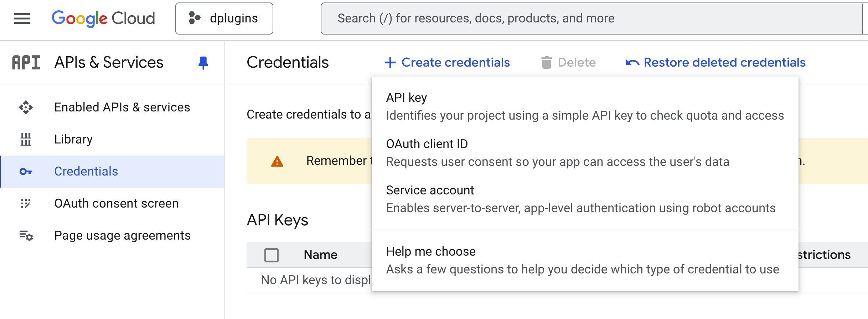This screenshot has height=319, width=868.
Task: Click the warning triangle icon
Action: point(277,161)
